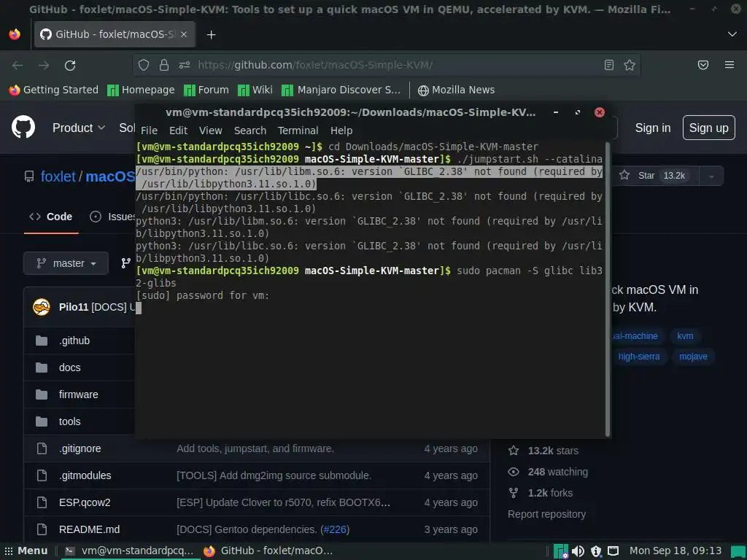Screen dimensions: 747x560
Task: Open terminal File menu
Action: [149, 131]
